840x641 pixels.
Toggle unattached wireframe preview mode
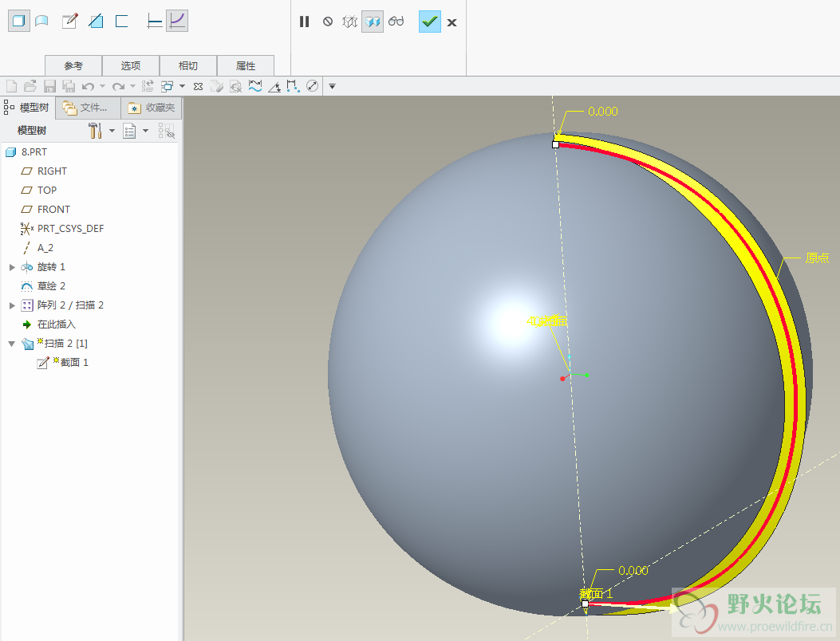[x=350, y=22]
